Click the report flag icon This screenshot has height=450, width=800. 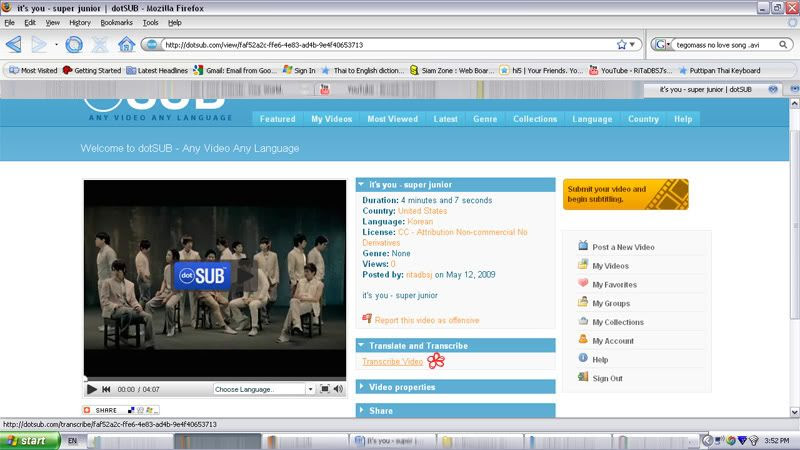pyautogui.click(x=367, y=319)
